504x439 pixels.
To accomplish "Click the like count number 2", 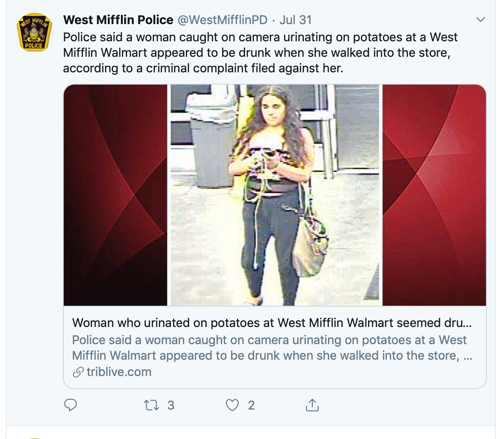I will point(251,405).
